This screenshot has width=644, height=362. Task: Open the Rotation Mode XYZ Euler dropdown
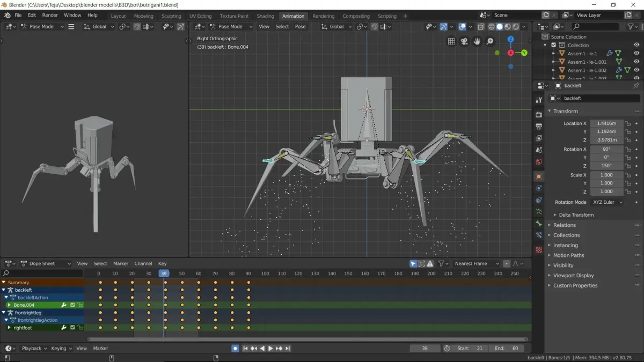(x=608, y=202)
